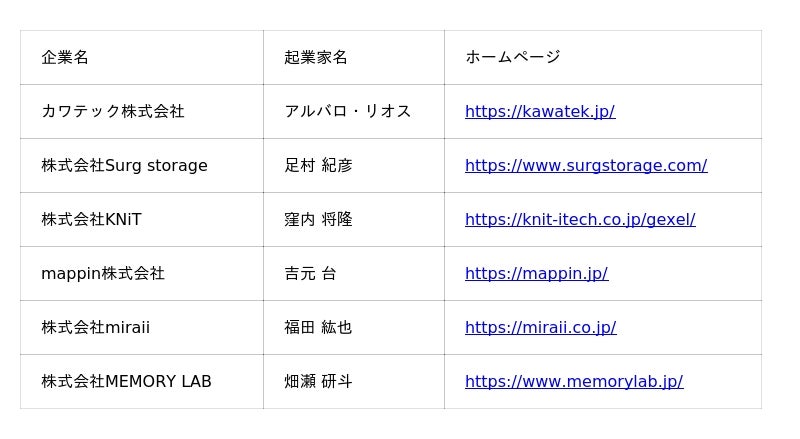800x439 pixels.
Task: Visit the mappin.jp homepage link
Action: pyautogui.click(x=536, y=273)
